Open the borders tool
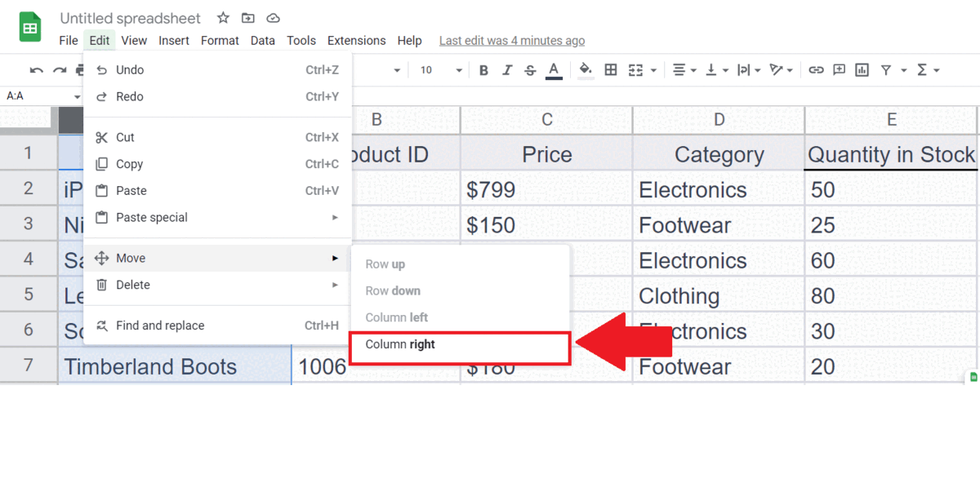This screenshot has width=980, height=483. 610,70
